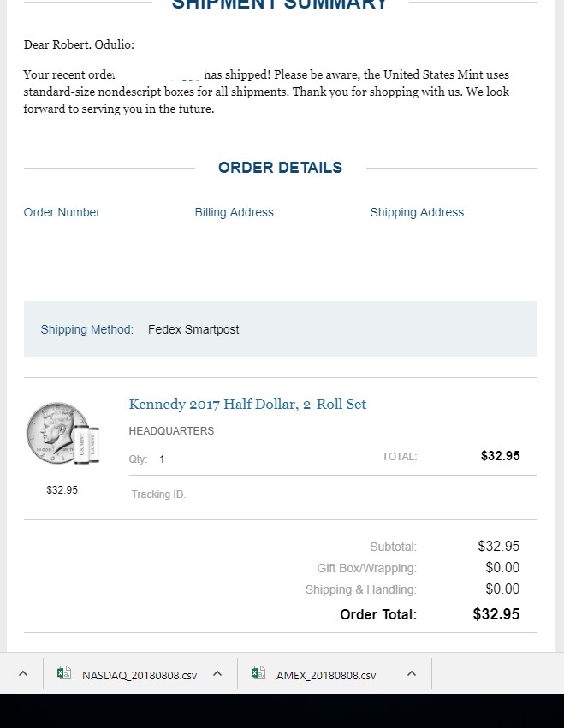
Task: Click the Kennedy half dollar coin thumbnail
Action: click(x=62, y=434)
